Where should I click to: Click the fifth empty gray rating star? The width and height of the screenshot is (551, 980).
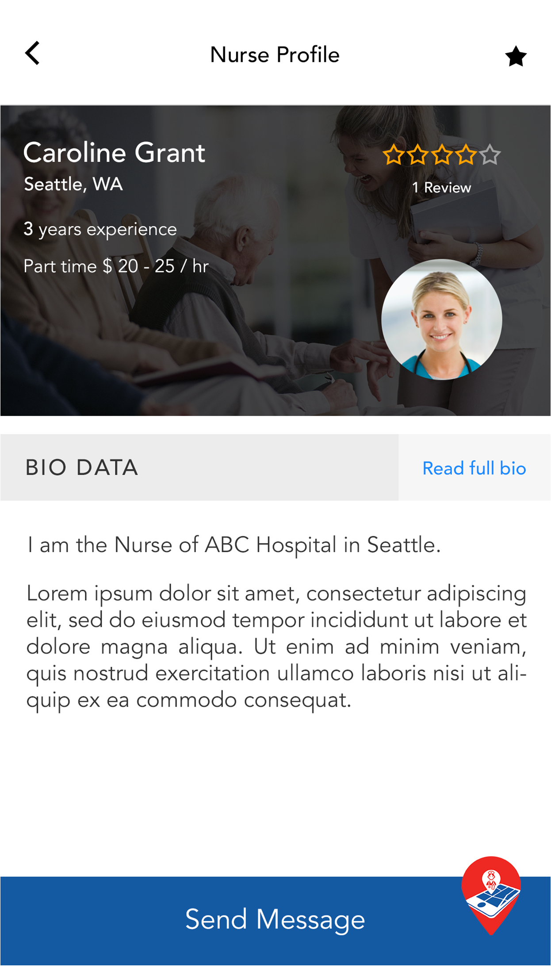click(490, 155)
